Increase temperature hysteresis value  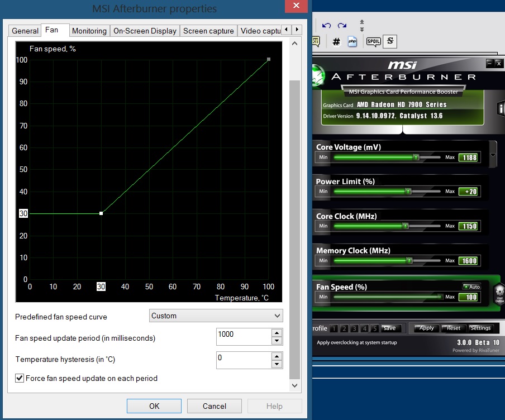(277, 356)
